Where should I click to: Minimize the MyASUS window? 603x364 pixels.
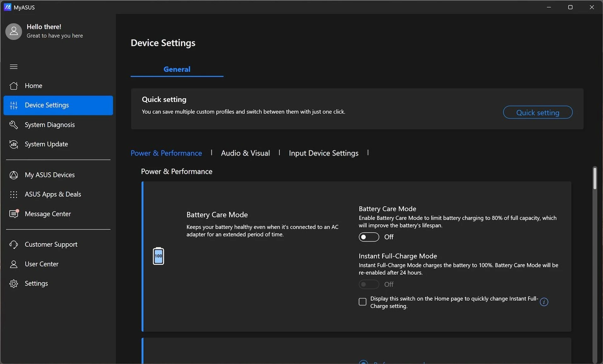pyautogui.click(x=549, y=7)
